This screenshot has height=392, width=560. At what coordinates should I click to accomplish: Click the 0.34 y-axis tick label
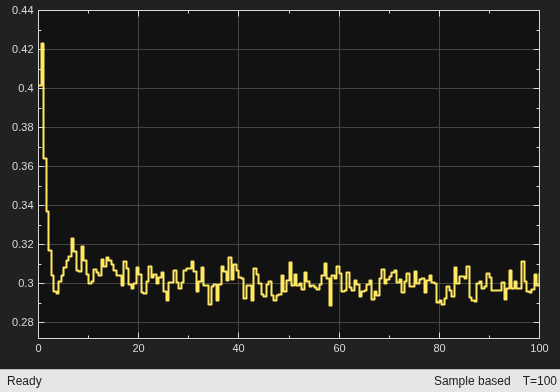[x=23, y=205]
